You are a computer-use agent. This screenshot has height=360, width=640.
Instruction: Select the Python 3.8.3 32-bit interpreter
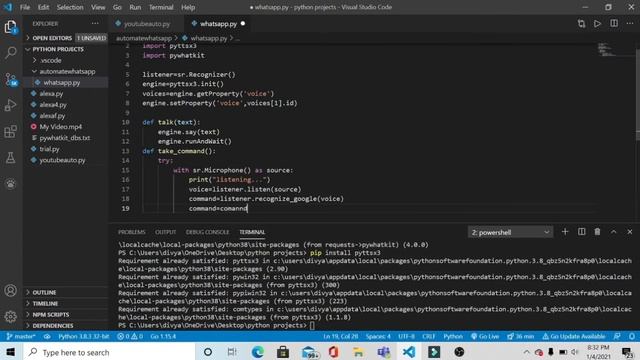click(83, 336)
